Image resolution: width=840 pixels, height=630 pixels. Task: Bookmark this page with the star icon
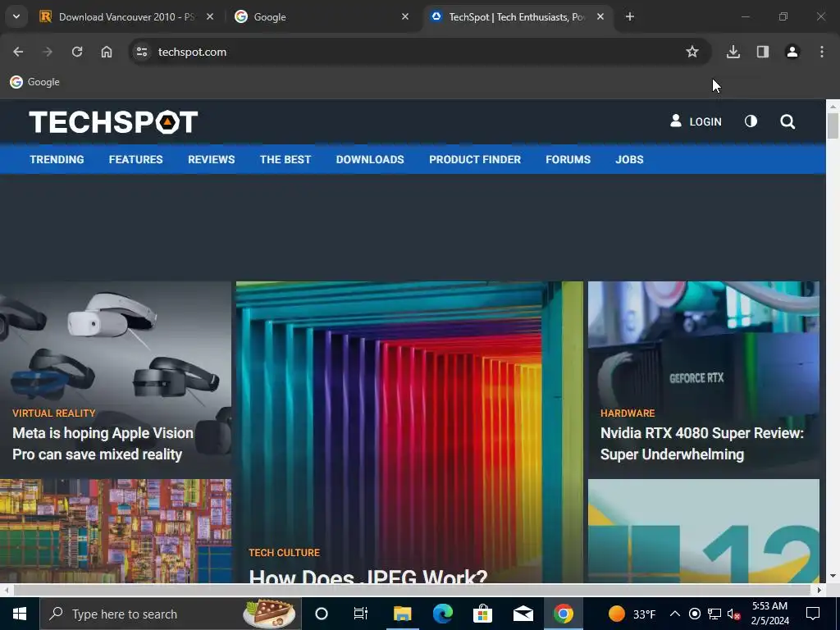pyautogui.click(x=692, y=52)
